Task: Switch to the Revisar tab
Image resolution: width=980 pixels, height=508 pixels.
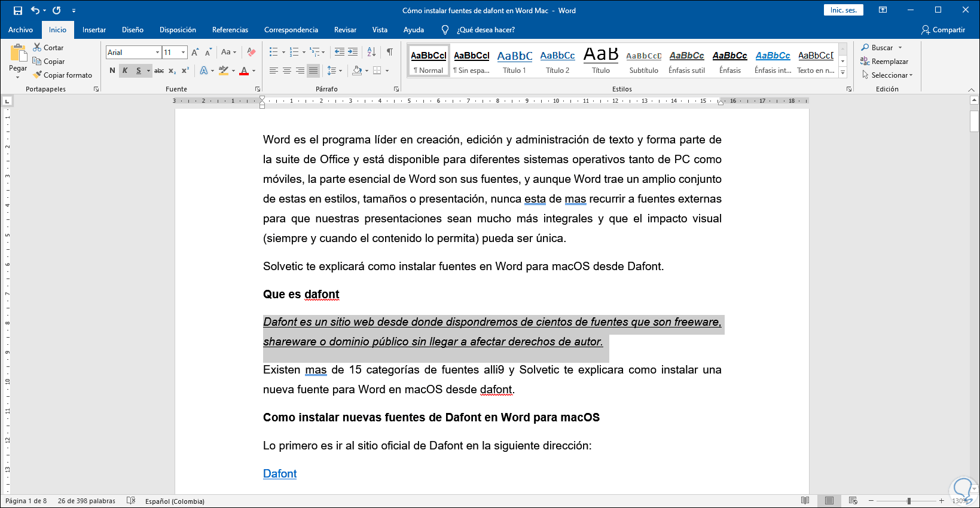Action: click(x=345, y=30)
